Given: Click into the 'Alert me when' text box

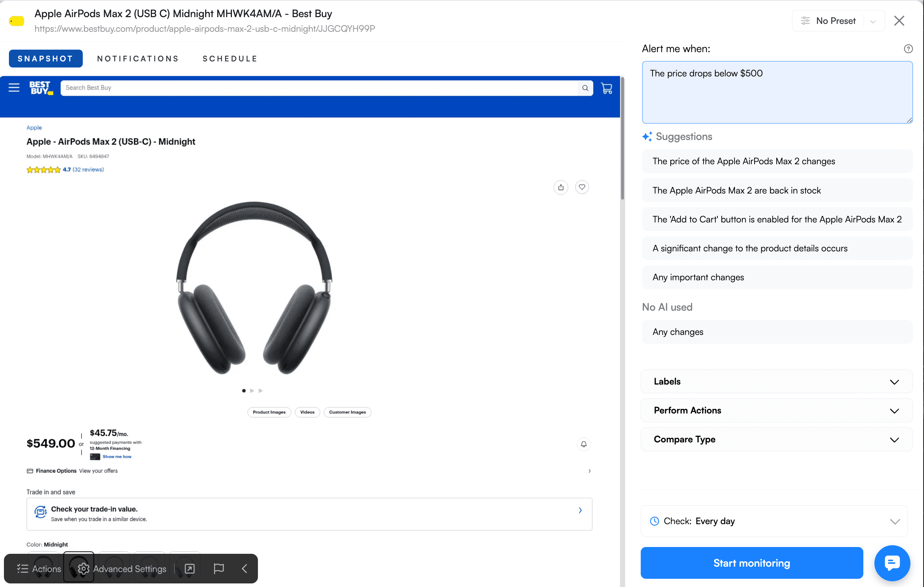Looking at the screenshot, I should (x=777, y=92).
